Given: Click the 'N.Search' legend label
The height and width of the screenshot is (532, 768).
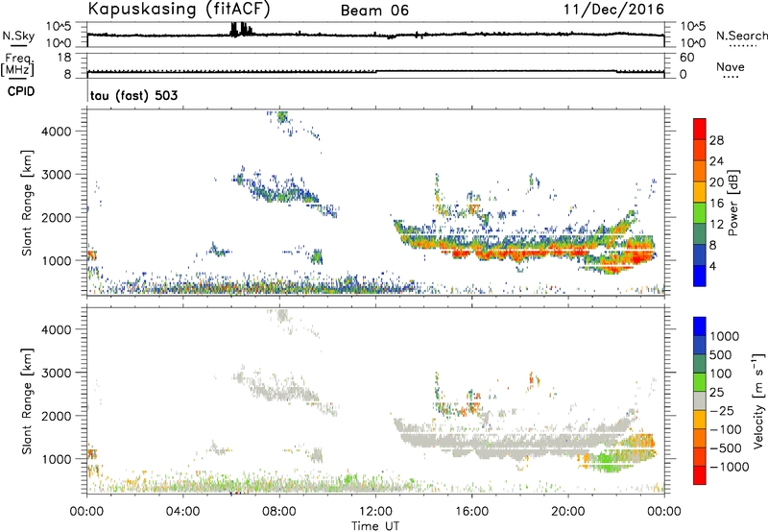Looking at the screenshot, I should [742, 36].
